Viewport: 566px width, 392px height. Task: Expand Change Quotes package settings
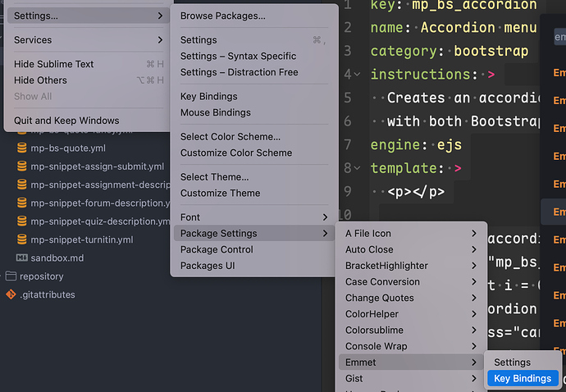point(411,298)
